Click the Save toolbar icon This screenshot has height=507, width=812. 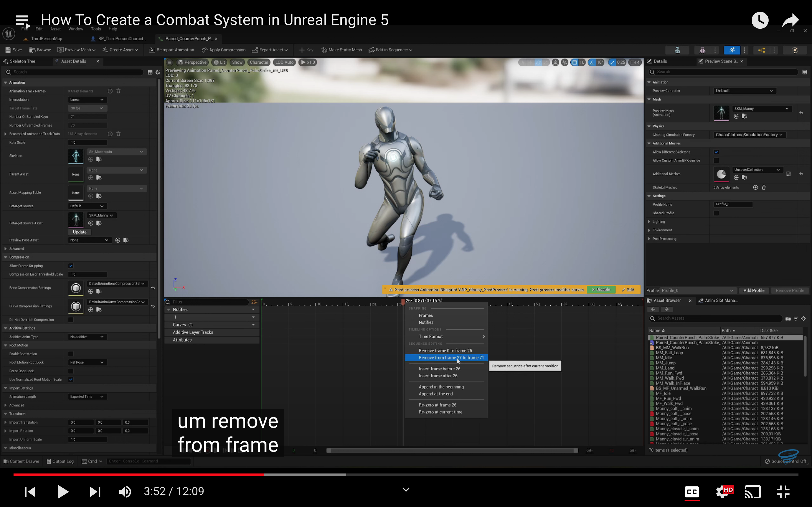8,50
